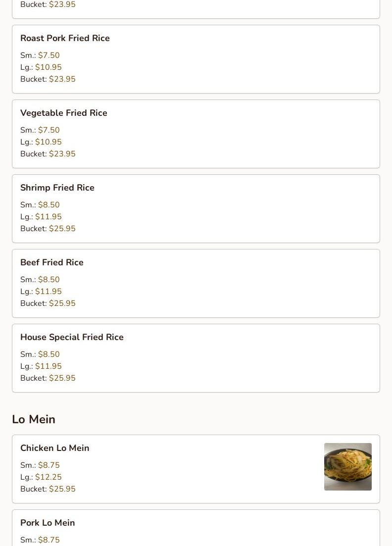Click Pork Lo Mein small $8.75 price
The width and height of the screenshot is (392, 546).
tap(49, 540)
